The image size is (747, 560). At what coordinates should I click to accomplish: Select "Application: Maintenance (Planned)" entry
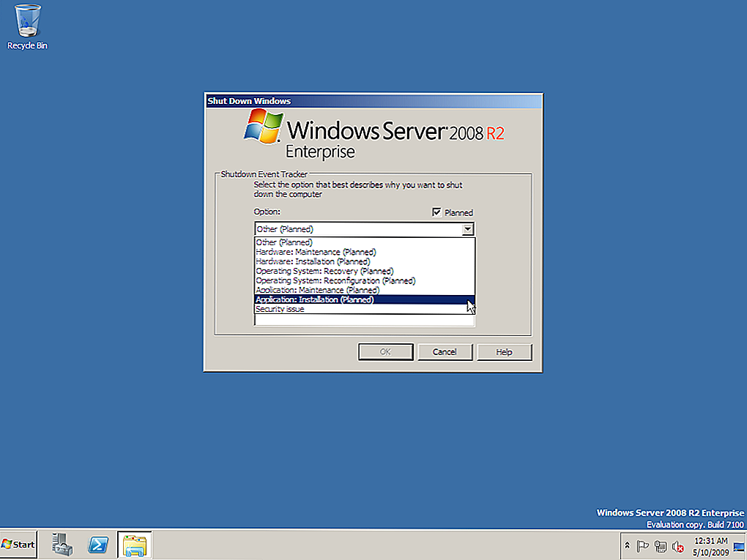(365, 290)
